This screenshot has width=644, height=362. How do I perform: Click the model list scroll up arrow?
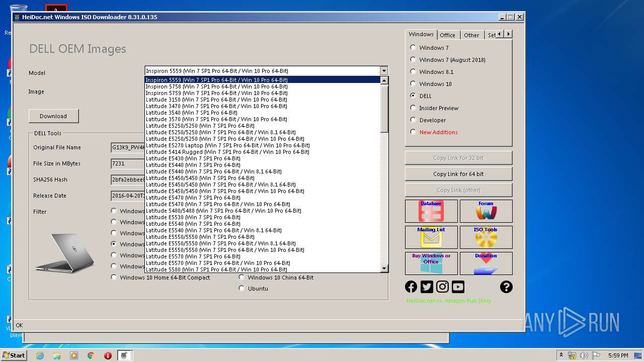coord(384,80)
